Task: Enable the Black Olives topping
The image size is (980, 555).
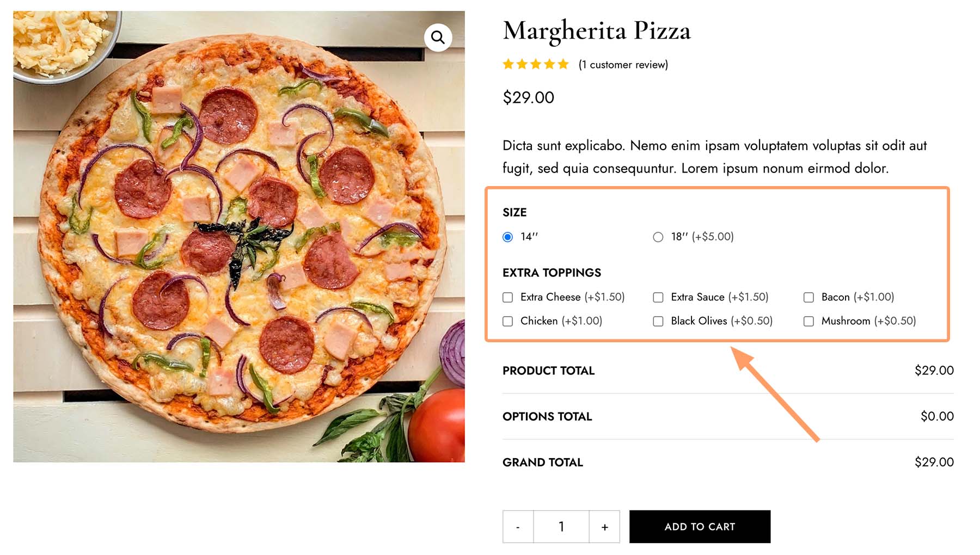Action: (658, 321)
